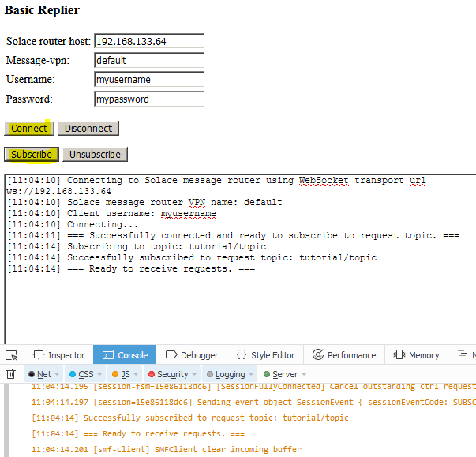Viewport: 476px width, 457px height.
Task: Expand the Security filter dropdown arrow
Action: coord(194,375)
